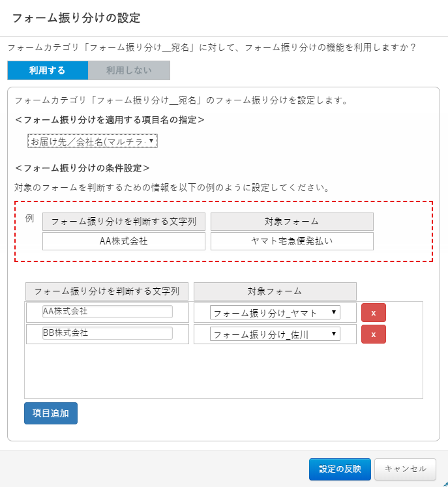Focus the BB株式会社 text input field
The height and width of the screenshot is (487, 448).
pyautogui.click(x=107, y=333)
